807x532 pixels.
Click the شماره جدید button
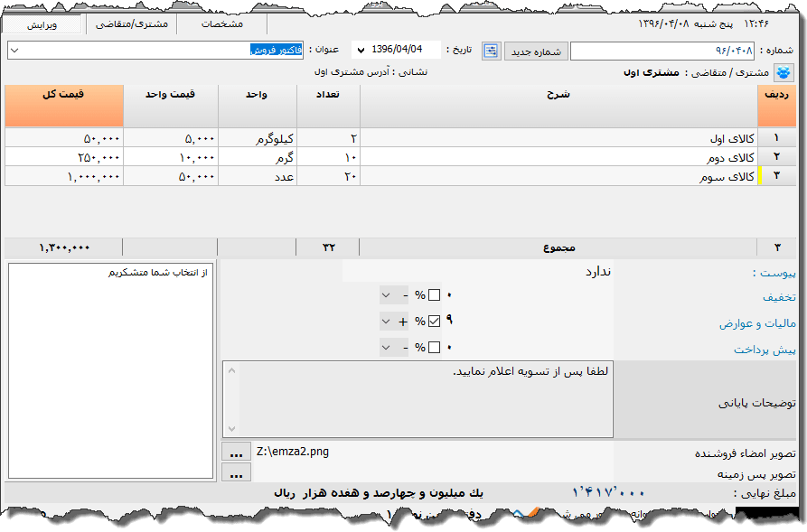pyautogui.click(x=535, y=51)
